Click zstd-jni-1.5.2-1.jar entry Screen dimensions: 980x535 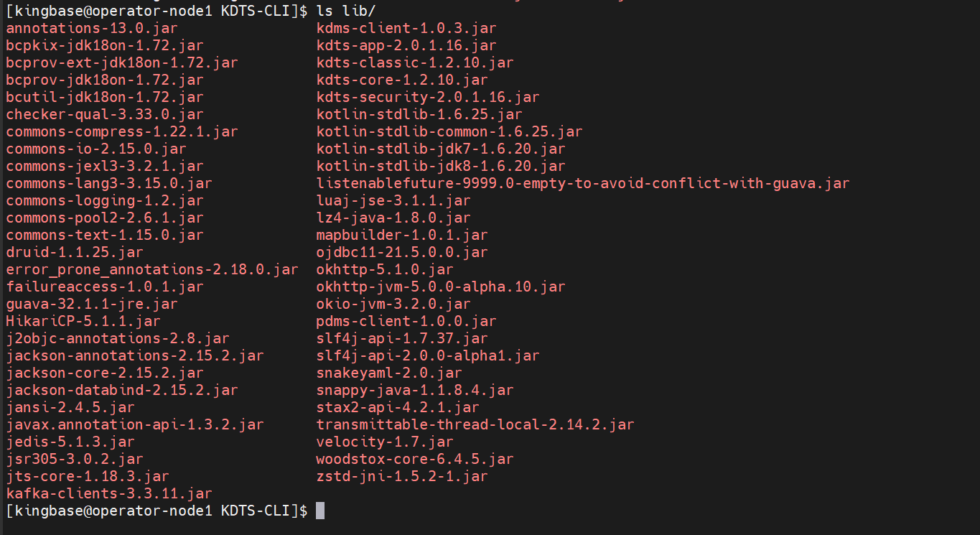click(402, 476)
